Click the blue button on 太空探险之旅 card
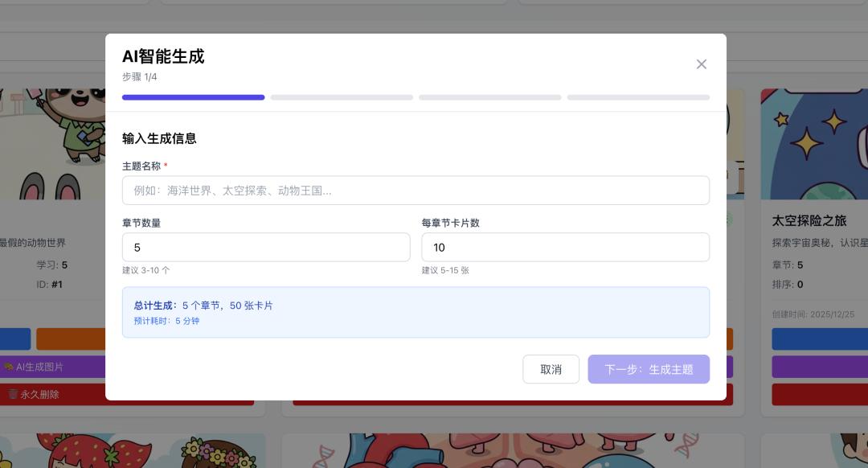Image resolution: width=868 pixels, height=468 pixels. [820, 339]
